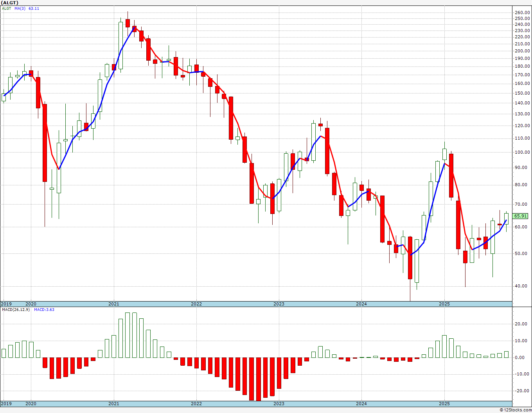Click 2021 on the price chart time axis

pos(114,304)
